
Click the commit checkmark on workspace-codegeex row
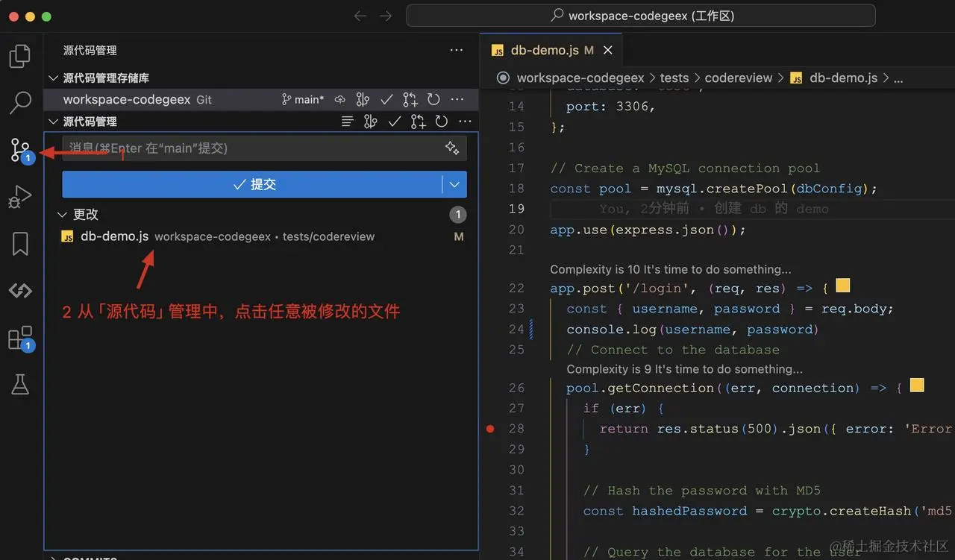tap(386, 99)
